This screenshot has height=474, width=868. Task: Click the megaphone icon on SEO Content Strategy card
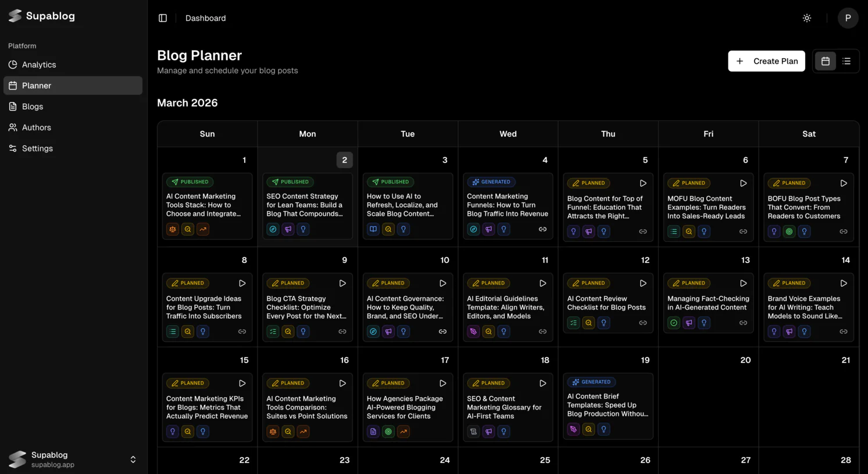(x=288, y=229)
